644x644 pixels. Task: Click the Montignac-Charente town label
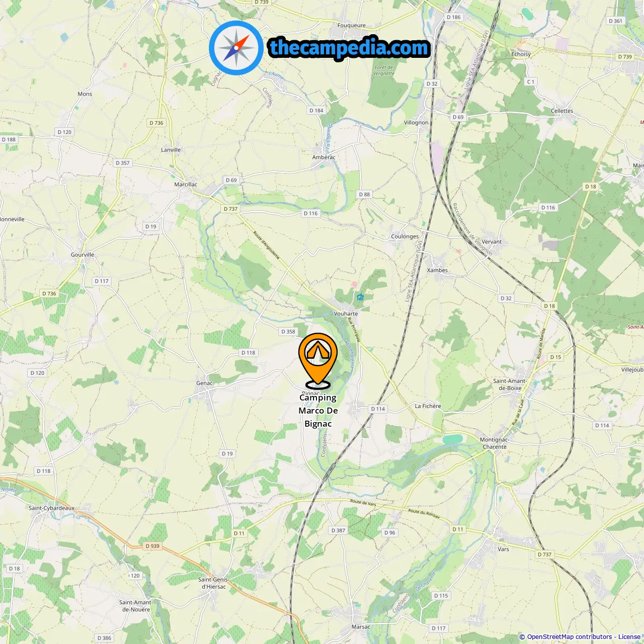coord(495,443)
